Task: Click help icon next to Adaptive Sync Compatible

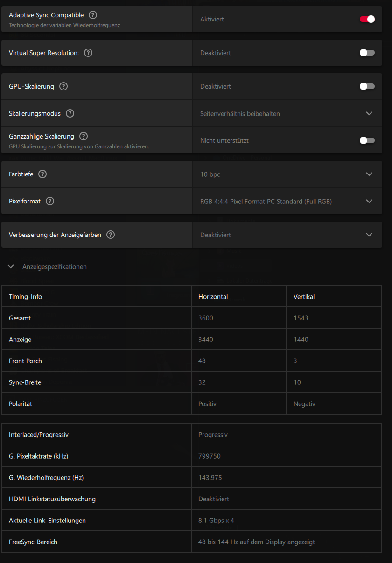Action: (x=93, y=15)
